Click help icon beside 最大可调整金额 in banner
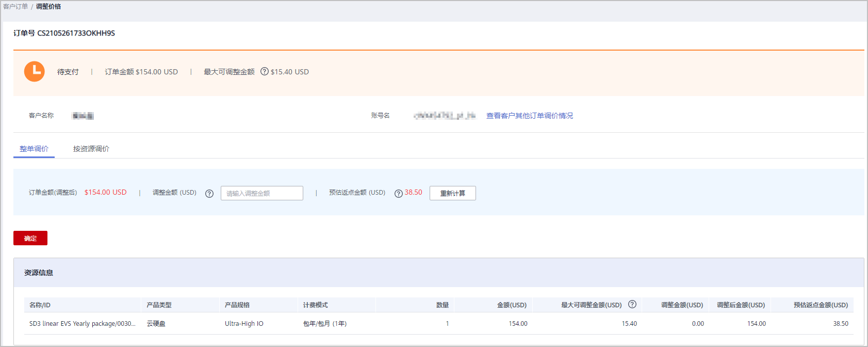 (x=265, y=72)
